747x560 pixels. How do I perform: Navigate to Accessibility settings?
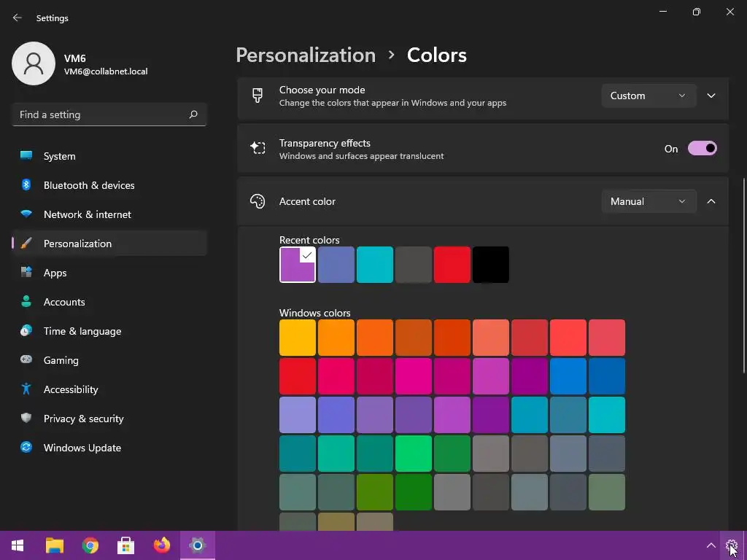pyautogui.click(x=109, y=389)
